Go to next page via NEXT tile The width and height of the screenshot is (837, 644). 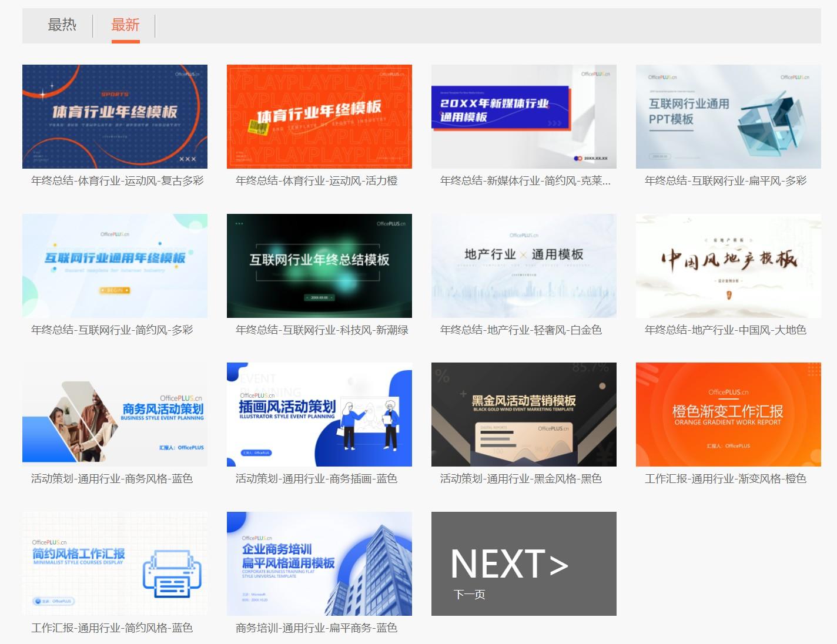tap(524, 563)
